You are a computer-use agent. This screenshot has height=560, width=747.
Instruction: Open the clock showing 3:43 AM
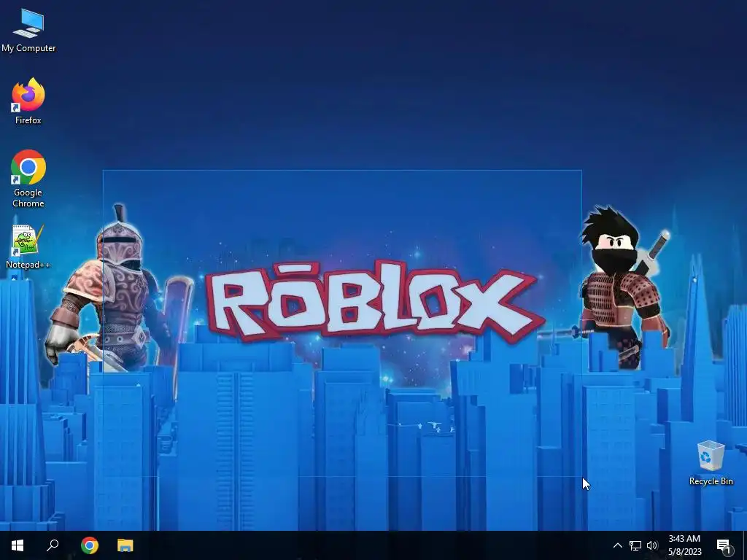[684, 545]
